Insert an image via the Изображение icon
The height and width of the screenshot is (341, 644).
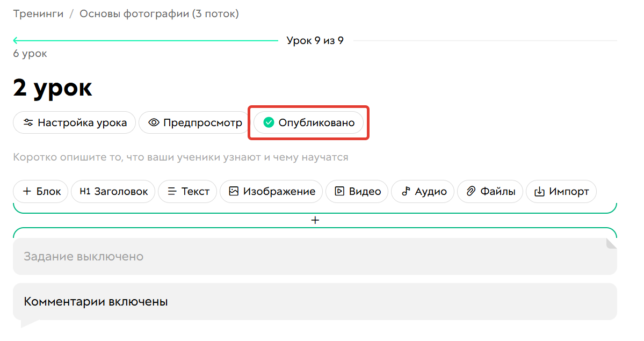click(x=234, y=191)
